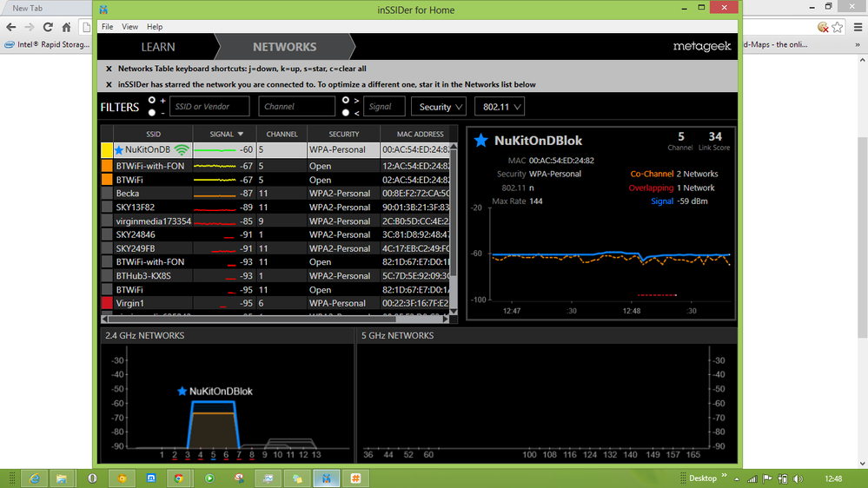Click the Channel filter field
Screen dimensions: 868x488
tap(296, 107)
